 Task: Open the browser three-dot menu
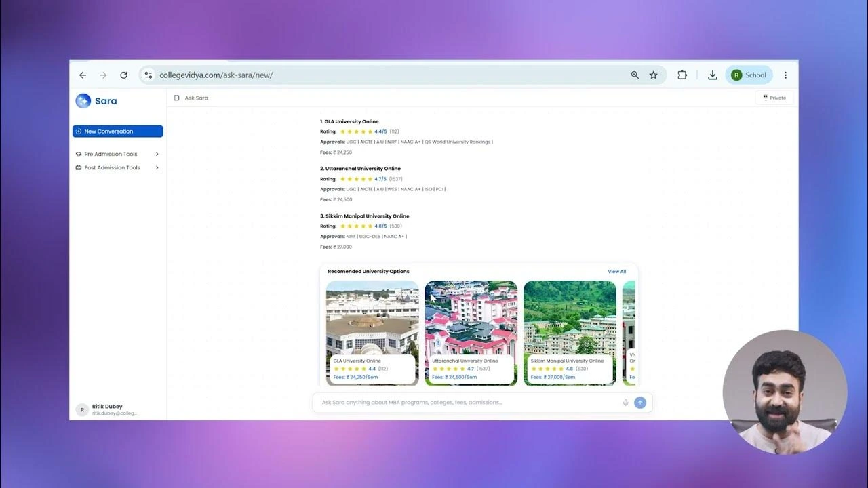click(785, 75)
